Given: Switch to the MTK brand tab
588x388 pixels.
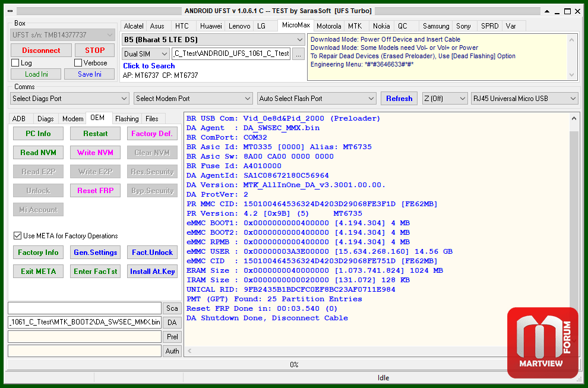Looking at the screenshot, I should tap(355, 26).
